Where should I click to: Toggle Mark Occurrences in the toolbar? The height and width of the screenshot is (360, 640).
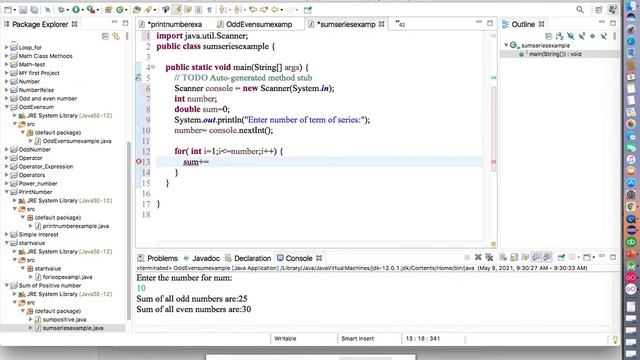(x=177, y=9)
